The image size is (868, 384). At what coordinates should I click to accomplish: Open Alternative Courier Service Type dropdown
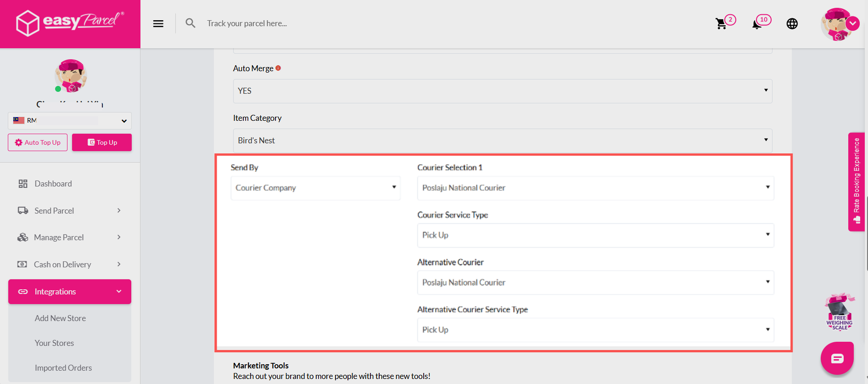[x=595, y=330]
